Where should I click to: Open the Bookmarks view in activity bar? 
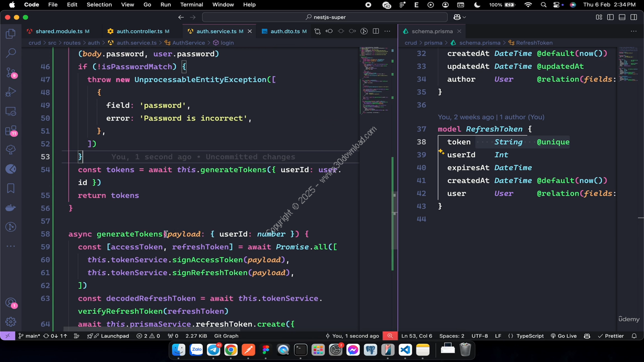(x=11, y=189)
